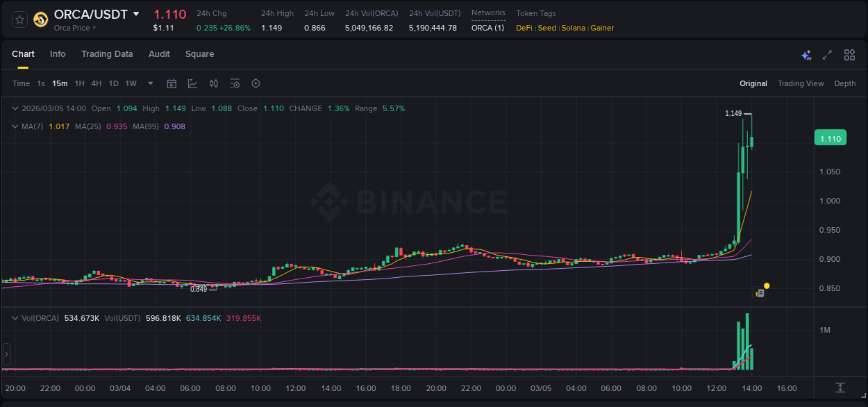This screenshot has width=868, height=407.
Task: Open the indicator settings icon
Action: pos(235,83)
